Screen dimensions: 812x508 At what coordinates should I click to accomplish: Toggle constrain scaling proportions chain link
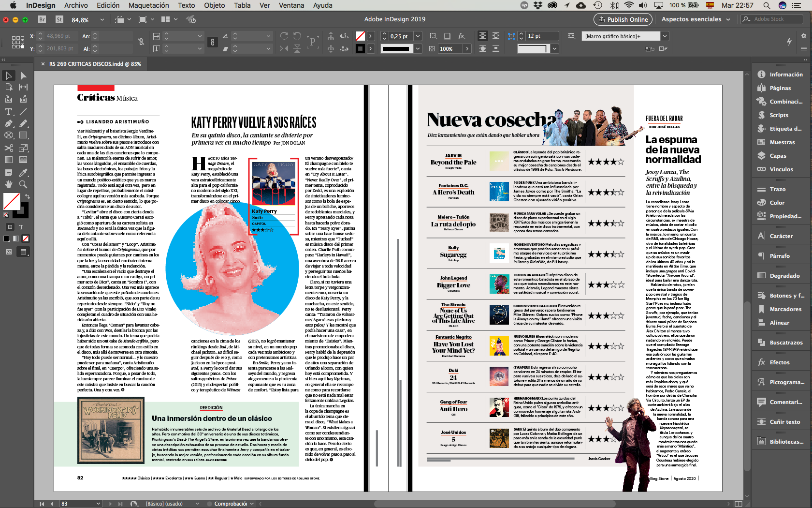pyautogui.click(x=213, y=42)
